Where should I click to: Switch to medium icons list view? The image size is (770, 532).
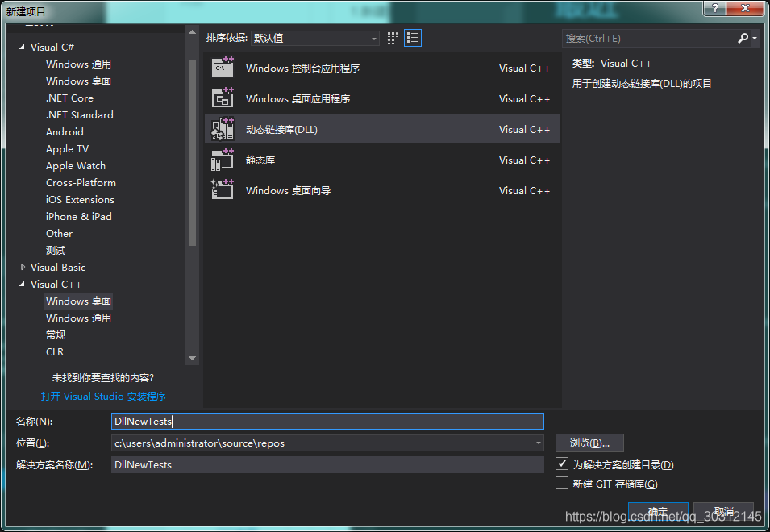click(413, 38)
